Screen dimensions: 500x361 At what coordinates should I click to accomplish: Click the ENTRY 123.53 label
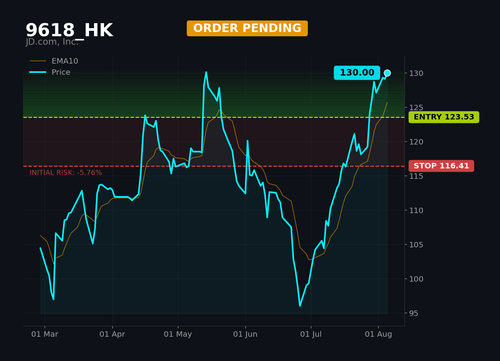(x=444, y=117)
